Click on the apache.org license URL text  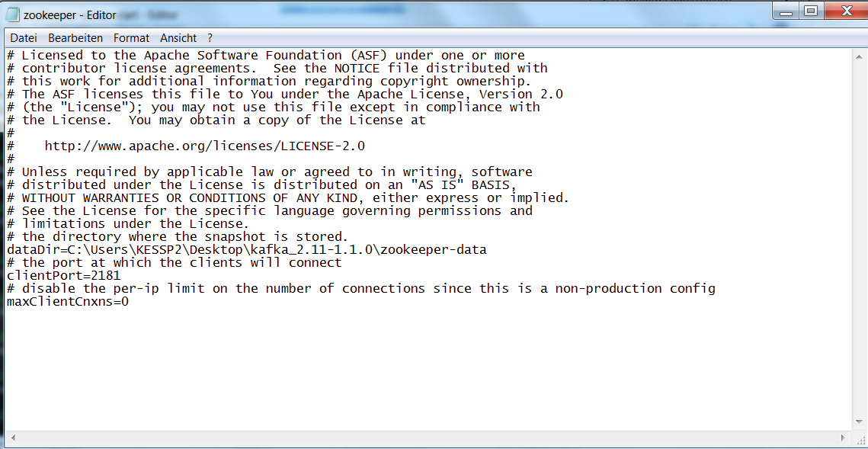pos(205,146)
